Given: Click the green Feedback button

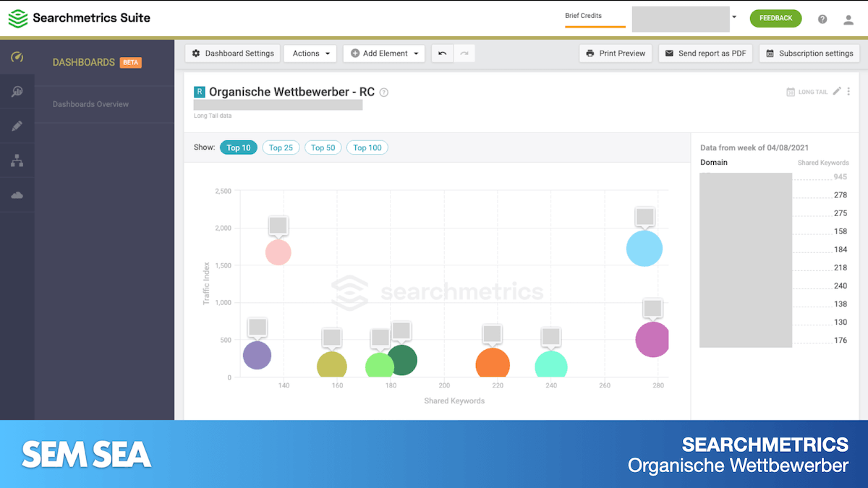Looking at the screenshot, I should click(x=775, y=18).
